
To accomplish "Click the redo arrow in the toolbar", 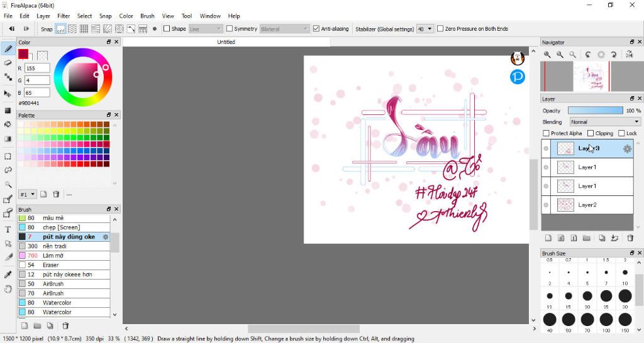I will 26,29.
